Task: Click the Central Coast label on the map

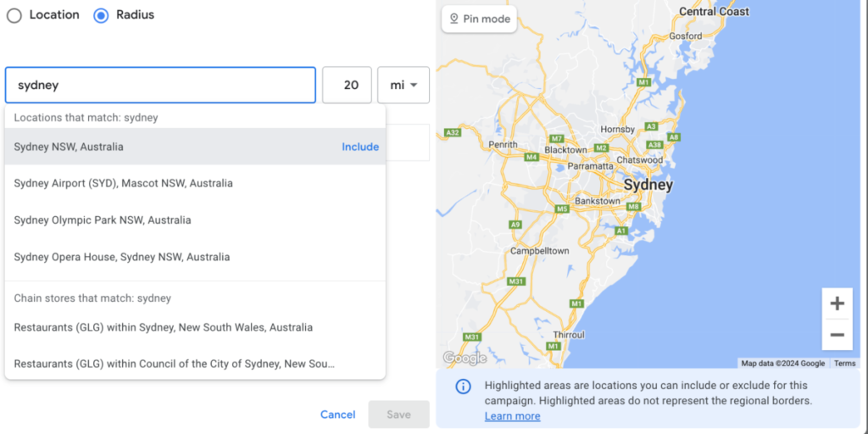Action: [x=714, y=11]
